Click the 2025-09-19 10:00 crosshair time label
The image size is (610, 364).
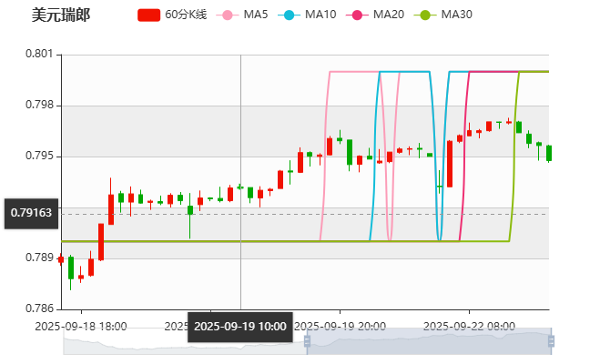[240, 327]
